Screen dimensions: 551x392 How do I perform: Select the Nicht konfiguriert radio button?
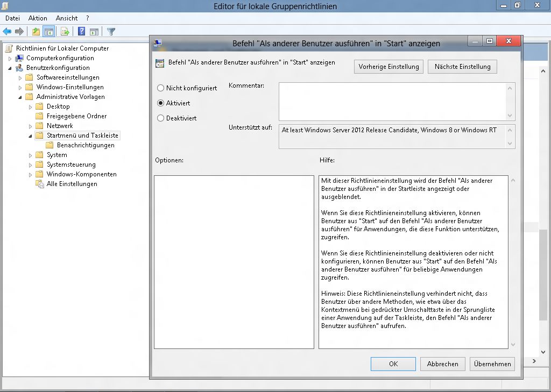(160, 88)
